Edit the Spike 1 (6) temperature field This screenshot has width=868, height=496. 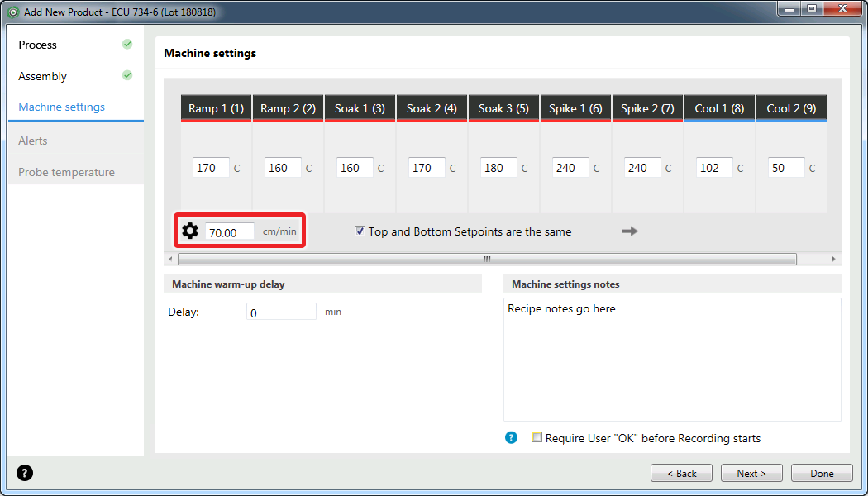[x=570, y=168]
